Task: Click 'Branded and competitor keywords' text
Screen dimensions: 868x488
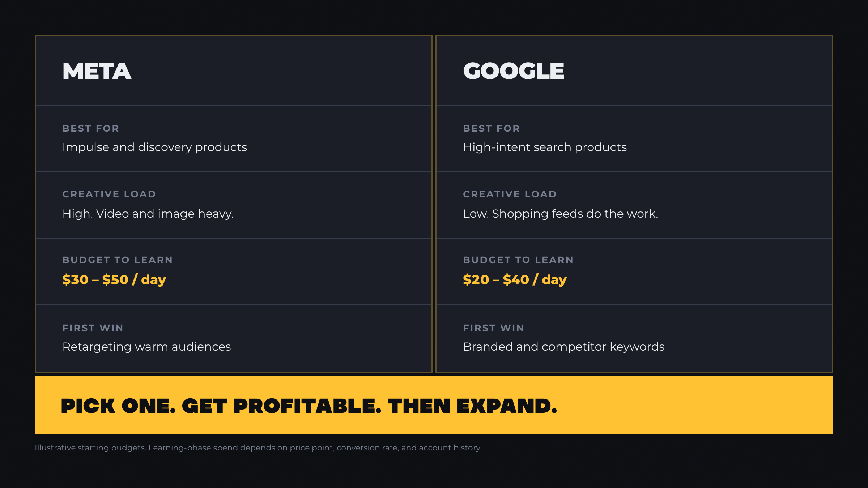Action: (564, 347)
